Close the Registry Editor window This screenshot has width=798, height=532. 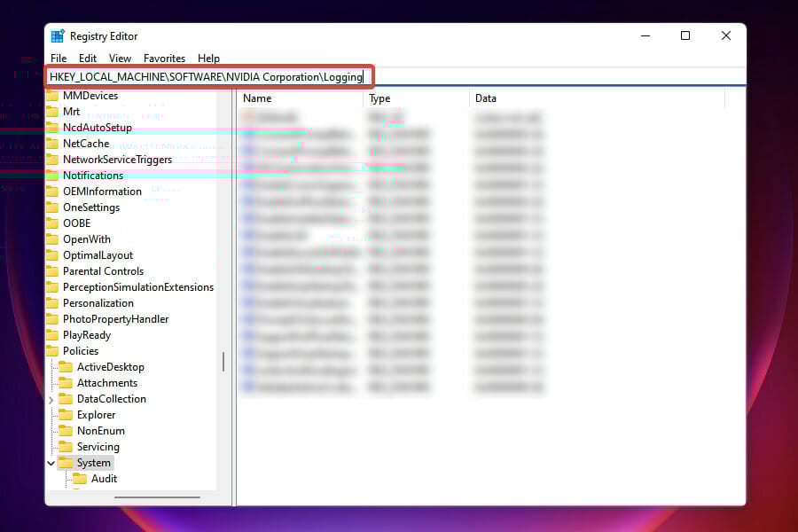pos(725,35)
